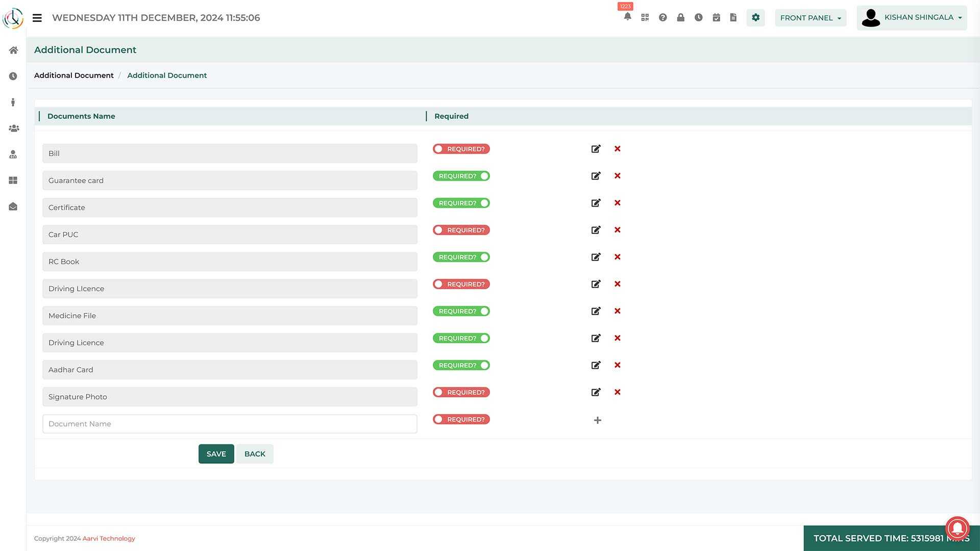
Task: Disable Required toggle for Guarantee card
Action: [x=461, y=176]
